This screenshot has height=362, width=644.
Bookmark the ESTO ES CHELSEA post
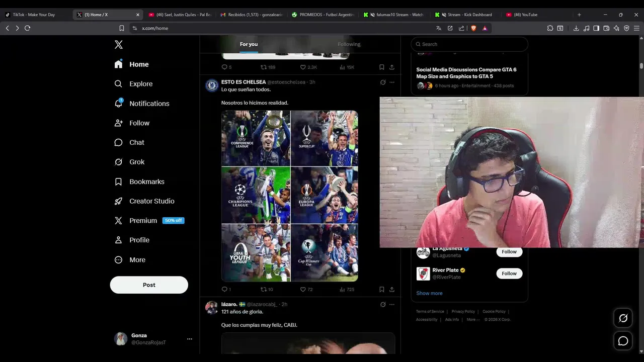click(x=381, y=290)
